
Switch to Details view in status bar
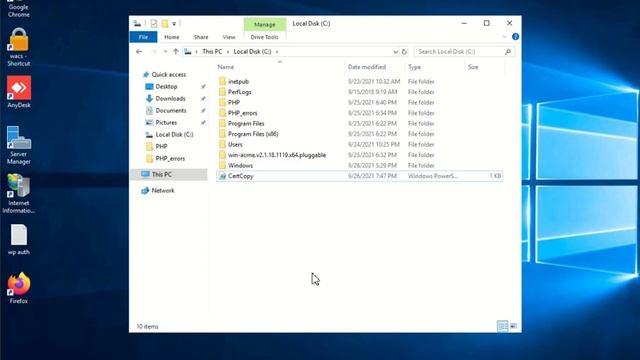pyautogui.click(x=502, y=326)
